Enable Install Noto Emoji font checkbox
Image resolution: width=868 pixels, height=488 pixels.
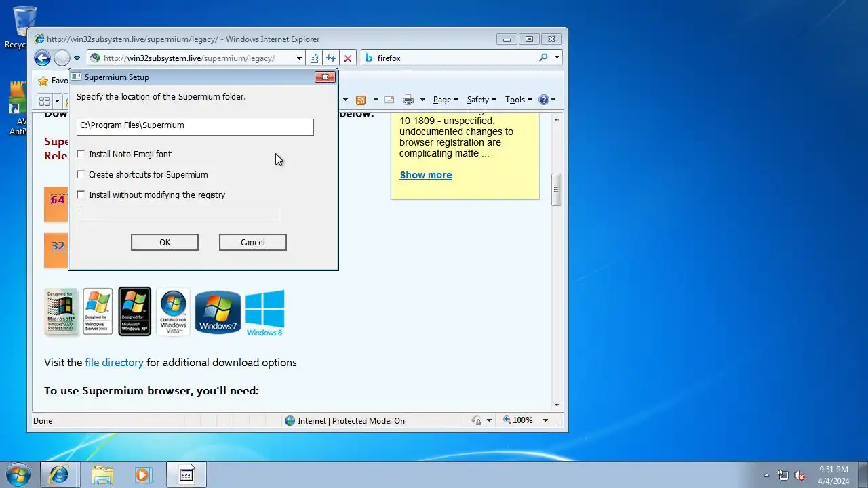[x=81, y=155]
